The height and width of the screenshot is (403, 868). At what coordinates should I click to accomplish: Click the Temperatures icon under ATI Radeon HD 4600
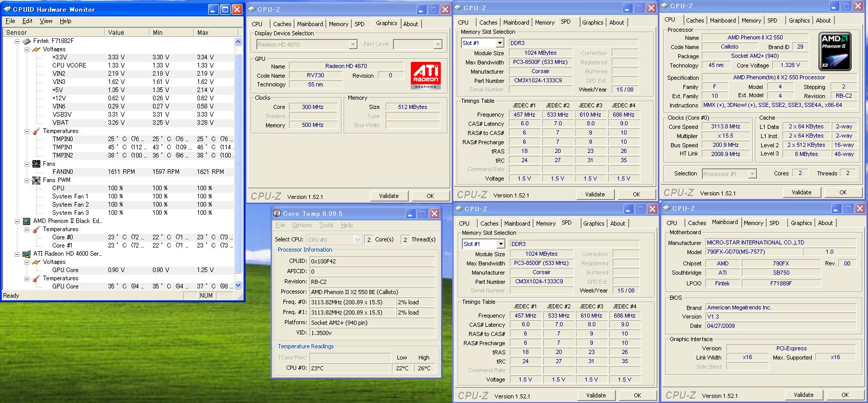tap(36, 278)
